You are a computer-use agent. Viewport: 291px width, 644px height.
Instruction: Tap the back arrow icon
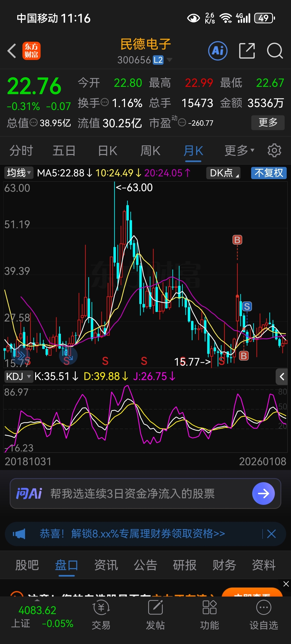(x=12, y=51)
